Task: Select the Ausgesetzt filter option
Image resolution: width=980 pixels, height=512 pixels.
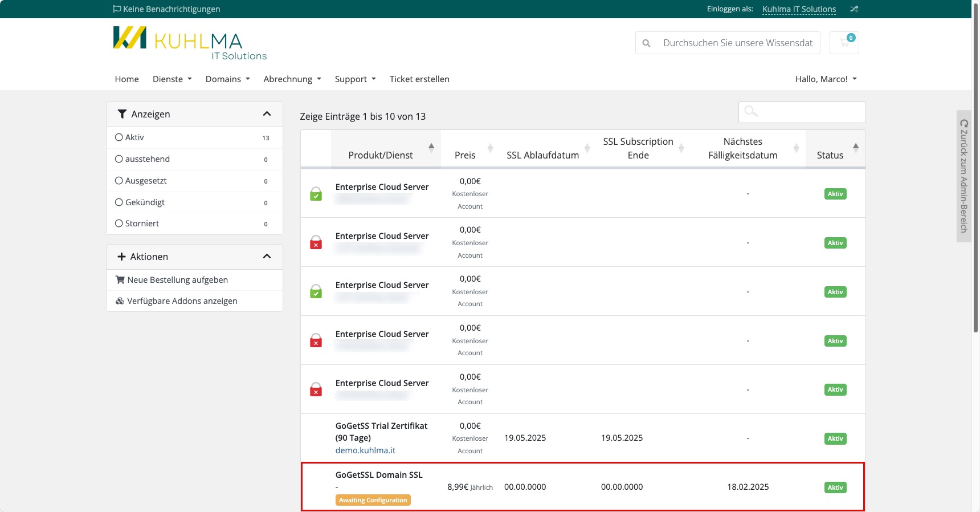Action: tap(194, 181)
